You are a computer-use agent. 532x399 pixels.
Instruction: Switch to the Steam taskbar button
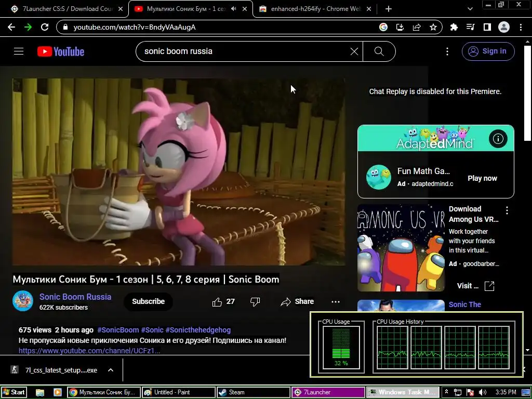click(x=254, y=392)
